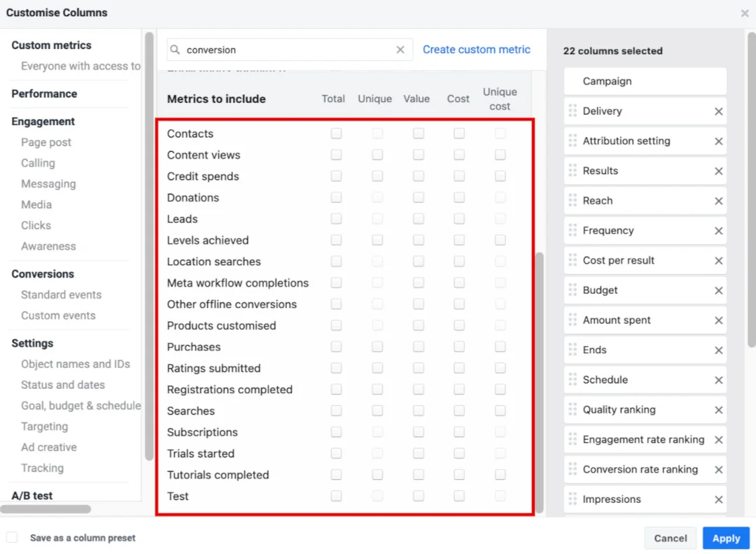Image resolution: width=756 pixels, height=554 pixels.
Task: Select Standard events under Conversions
Action: coord(61,294)
